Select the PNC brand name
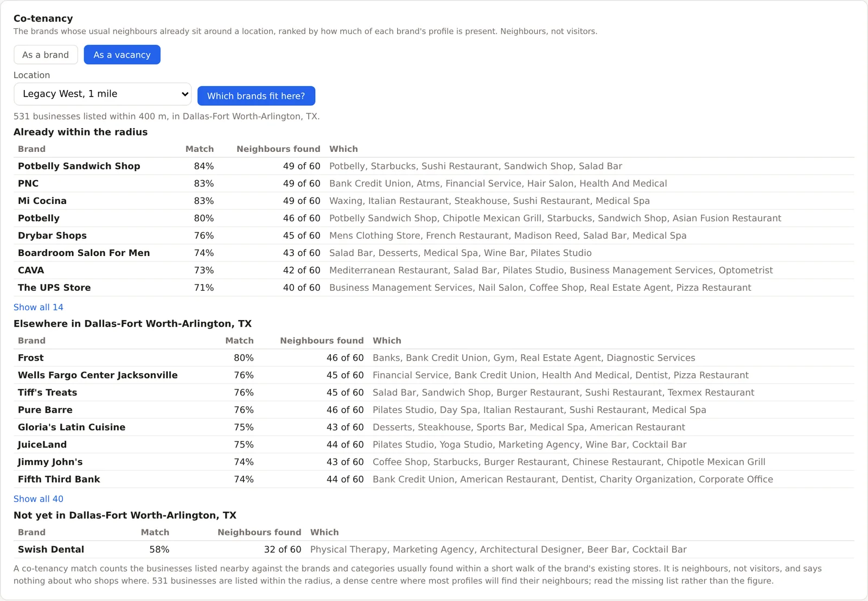 tap(28, 183)
